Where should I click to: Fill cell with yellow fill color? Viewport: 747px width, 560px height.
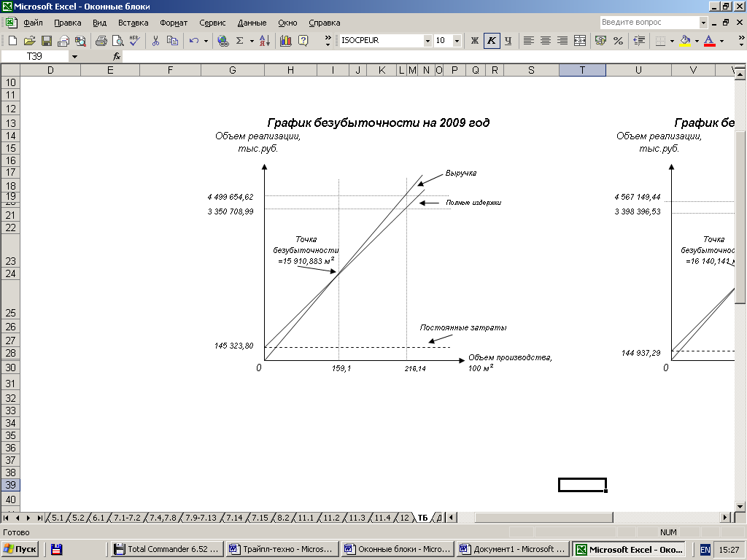pyautogui.click(x=685, y=41)
